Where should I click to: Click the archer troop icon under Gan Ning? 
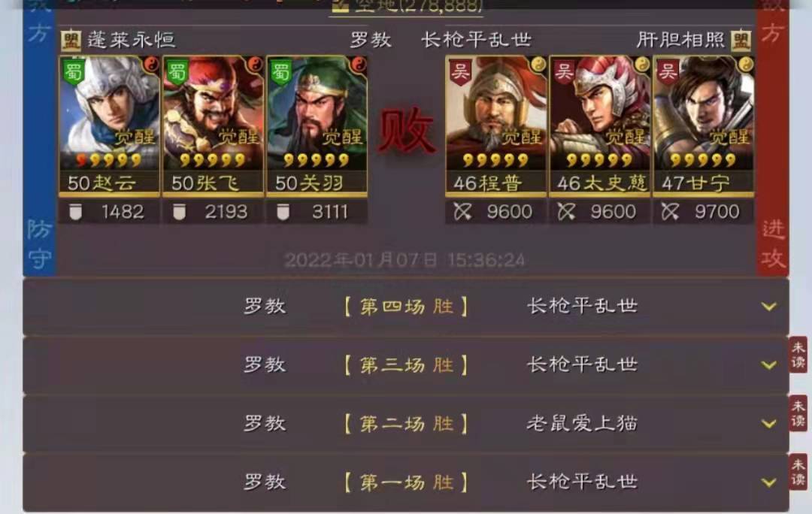[670, 212]
